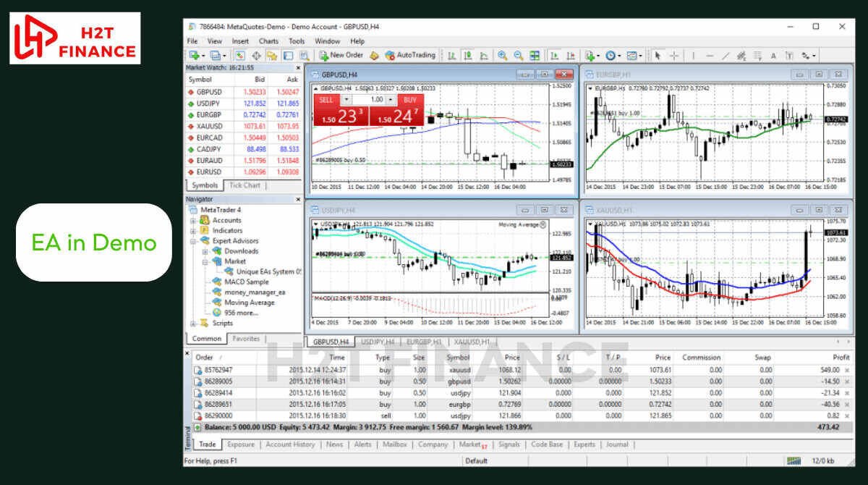
Task: Toggle the Terminal window toolbar icon
Action: (288, 55)
